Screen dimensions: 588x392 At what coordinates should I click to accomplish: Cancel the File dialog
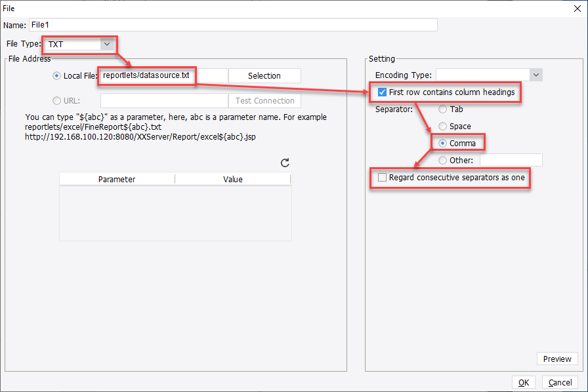560,382
